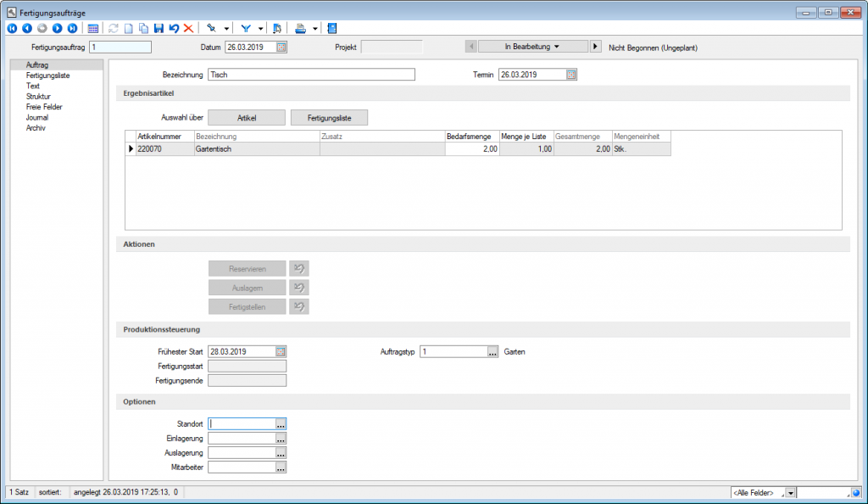Click the Projekt input field
This screenshot has width=868, height=504.
click(392, 48)
